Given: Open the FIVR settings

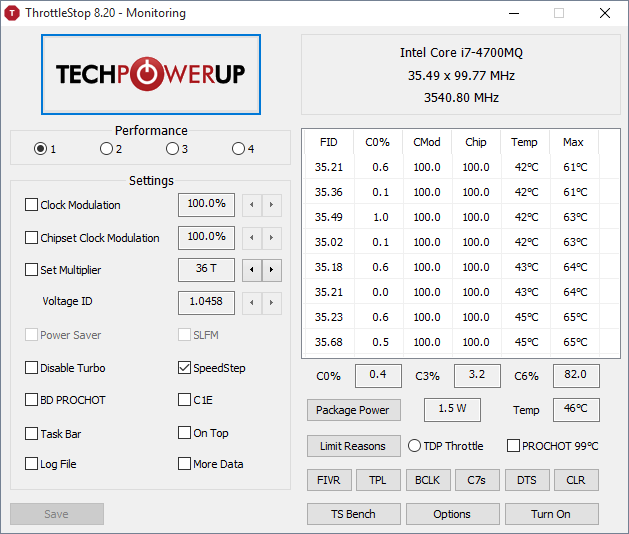Looking at the screenshot, I should pyautogui.click(x=329, y=480).
